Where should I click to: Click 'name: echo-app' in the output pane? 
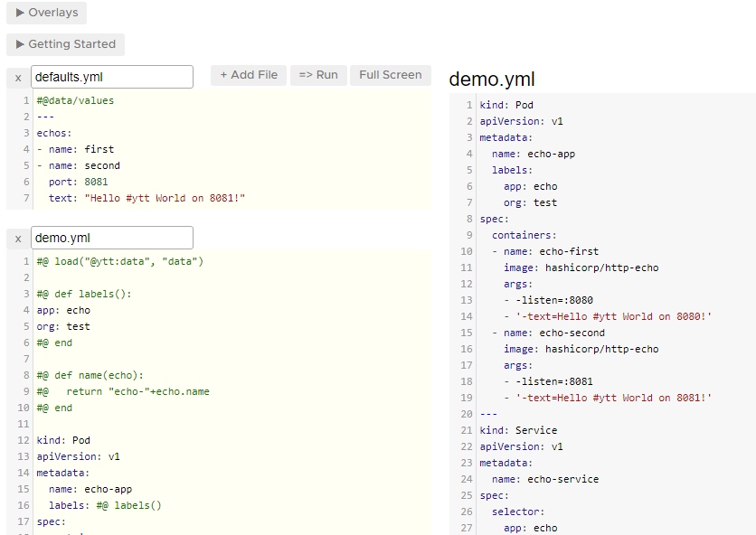(534, 155)
